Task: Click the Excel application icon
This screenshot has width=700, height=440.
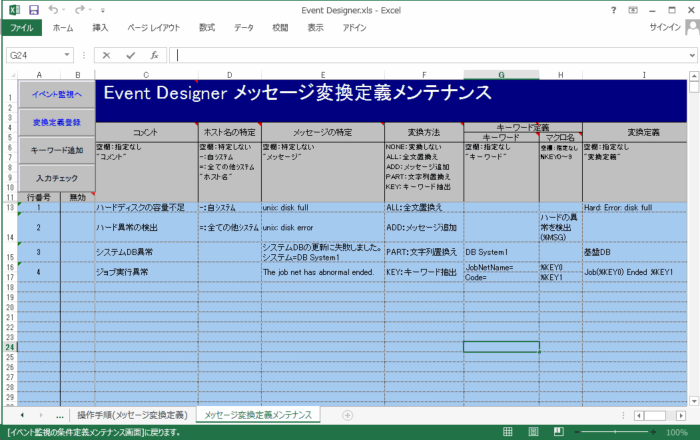Action: (x=14, y=10)
